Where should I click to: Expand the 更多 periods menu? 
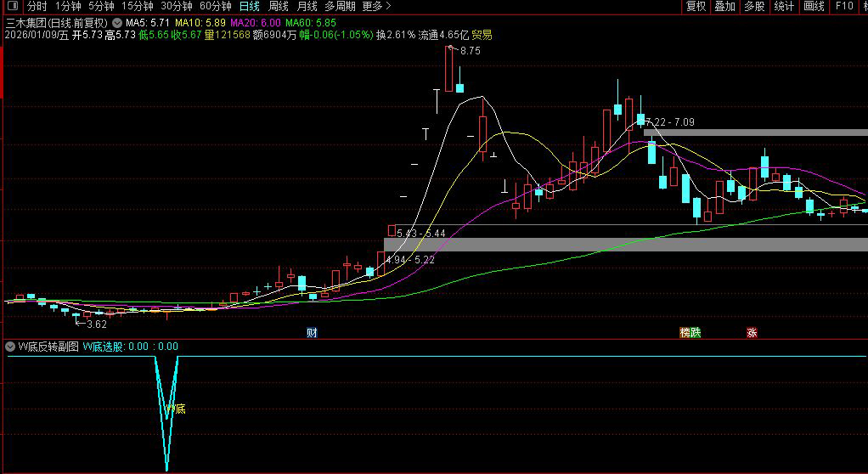376,6
